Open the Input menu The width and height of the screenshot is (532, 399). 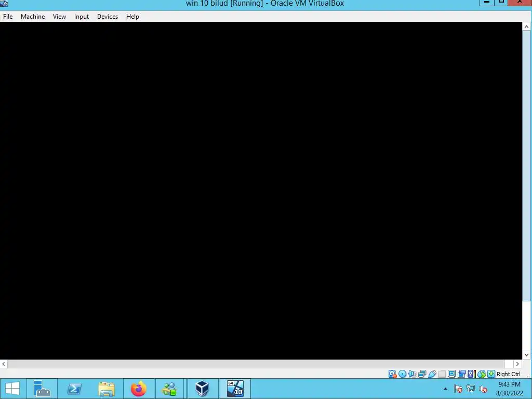pyautogui.click(x=82, y=16)
